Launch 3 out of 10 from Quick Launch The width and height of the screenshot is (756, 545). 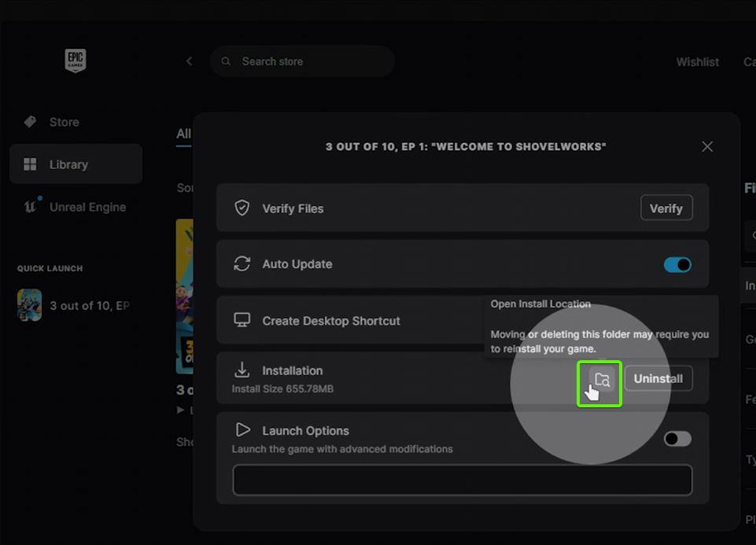[29, 304]
